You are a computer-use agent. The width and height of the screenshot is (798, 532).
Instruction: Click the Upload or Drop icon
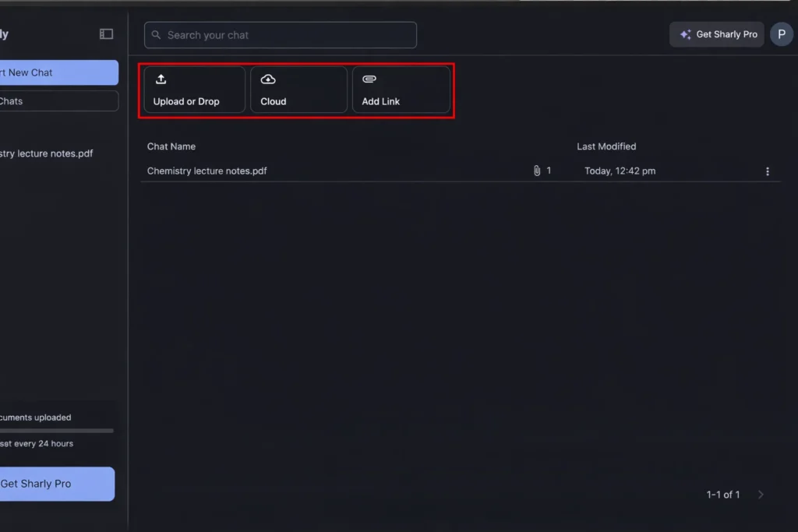pos(161,79)
